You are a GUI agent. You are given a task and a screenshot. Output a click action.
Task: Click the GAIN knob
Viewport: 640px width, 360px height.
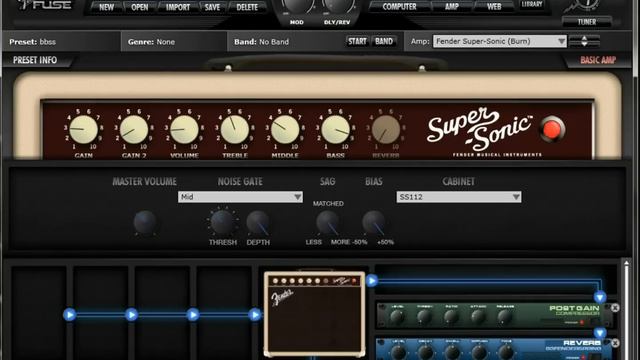(x=84, y=130)
